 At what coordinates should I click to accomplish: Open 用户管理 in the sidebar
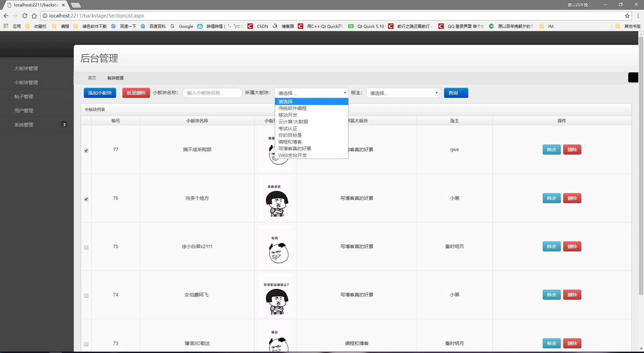point(37,111)
